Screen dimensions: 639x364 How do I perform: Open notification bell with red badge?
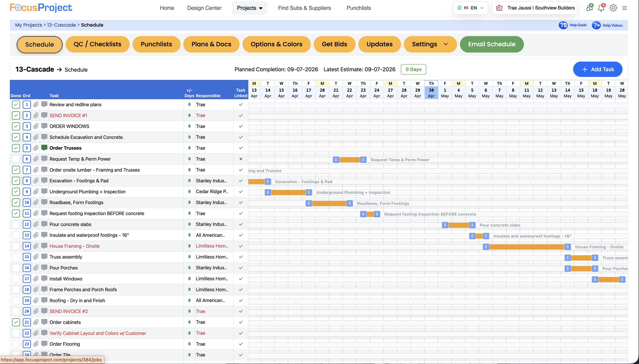601,8
